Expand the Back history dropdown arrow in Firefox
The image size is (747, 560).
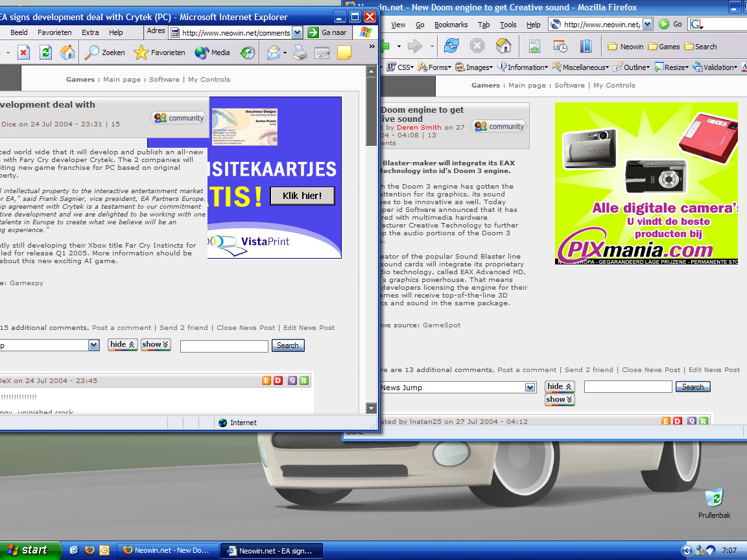[x=399, y=47]
